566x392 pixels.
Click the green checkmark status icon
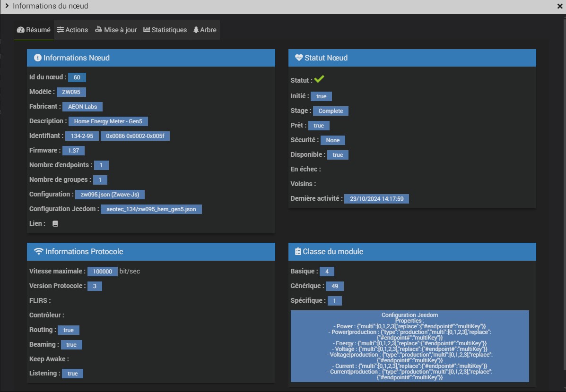(x=319, y=79)
